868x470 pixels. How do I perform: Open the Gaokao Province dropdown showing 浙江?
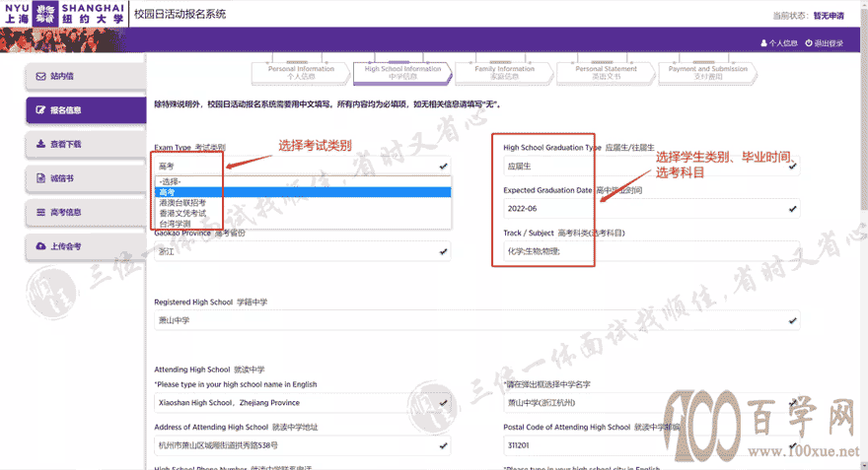pyautogui.click(x=302, y=251)
